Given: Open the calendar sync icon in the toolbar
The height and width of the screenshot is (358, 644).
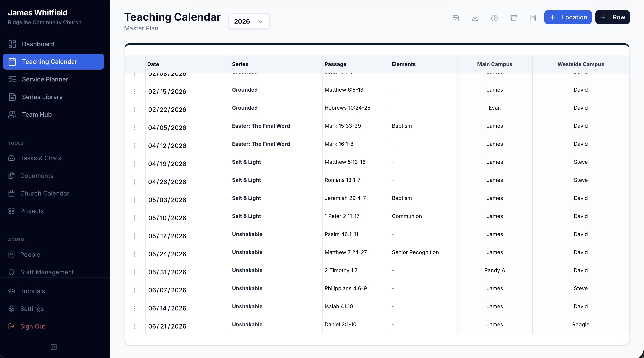Looking at the screenshot, I should (x=456, y=18).
